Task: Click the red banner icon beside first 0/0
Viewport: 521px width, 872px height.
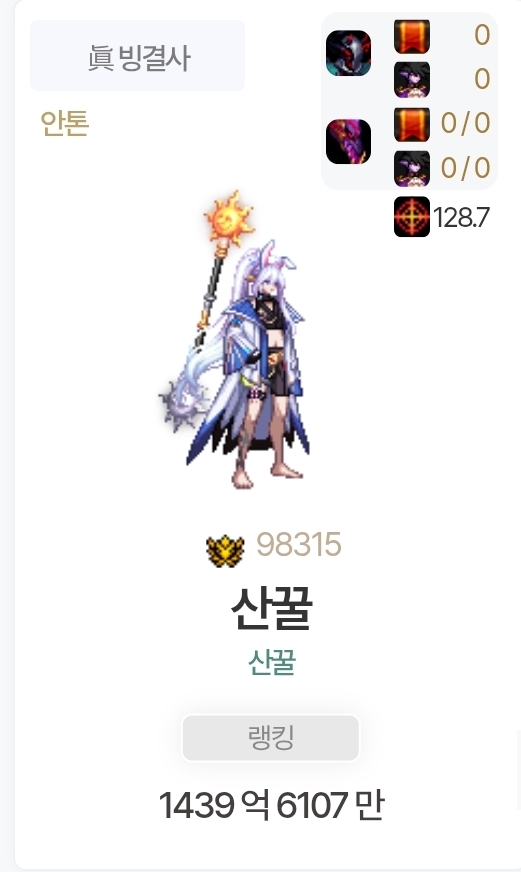Action: point(412,125)
